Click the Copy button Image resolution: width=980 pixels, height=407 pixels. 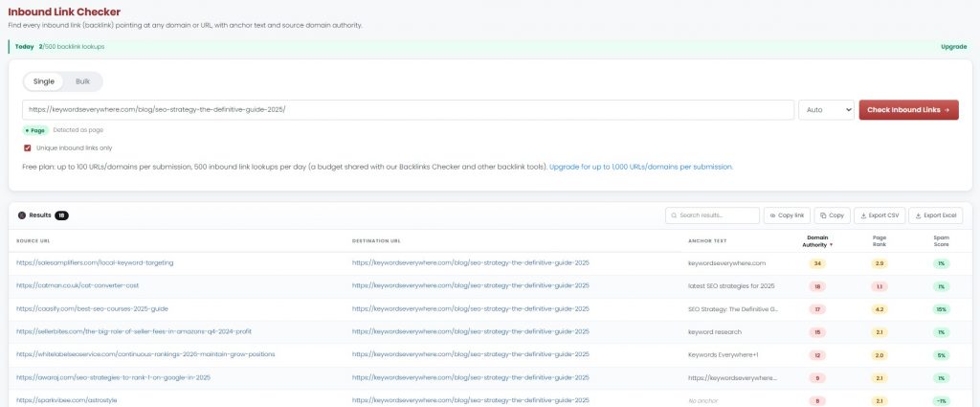pyautogui.click(x=832, y=215)
